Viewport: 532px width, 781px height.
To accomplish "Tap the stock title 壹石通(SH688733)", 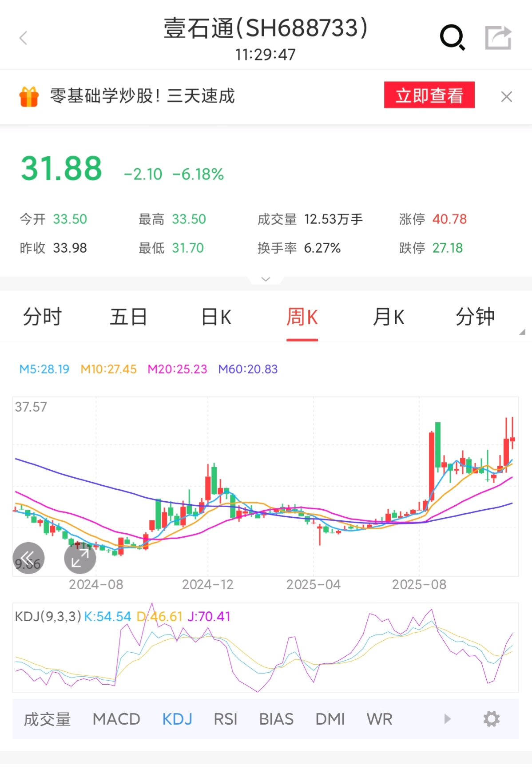I will [x=266, y=28].
